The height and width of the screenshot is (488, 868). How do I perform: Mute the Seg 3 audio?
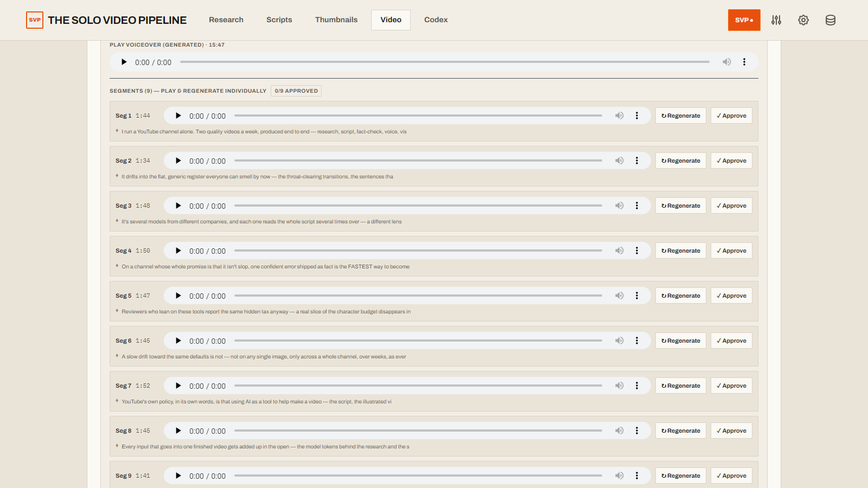620,206
